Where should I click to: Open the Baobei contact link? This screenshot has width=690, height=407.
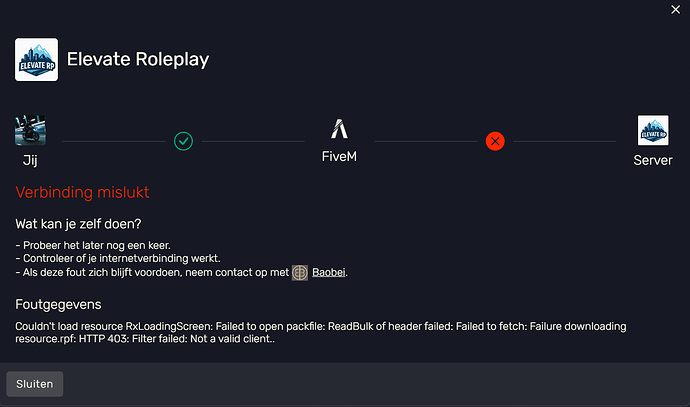pyautogui.click(x=332, y=272)
